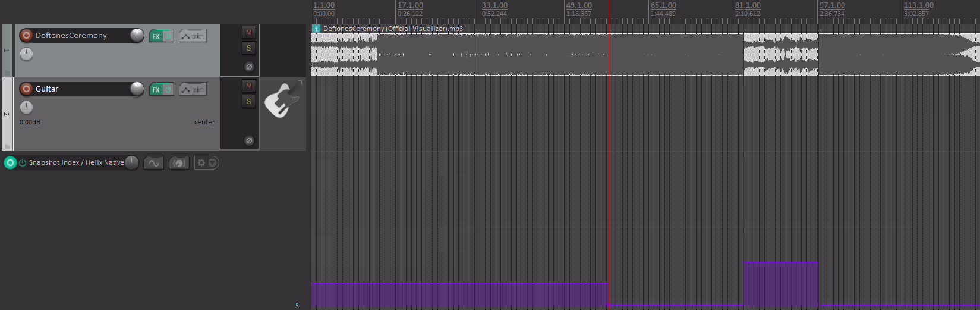Click the Snapshot Index / Helix Native label
This screenshot has width=980, height=310.
[76, 162]
